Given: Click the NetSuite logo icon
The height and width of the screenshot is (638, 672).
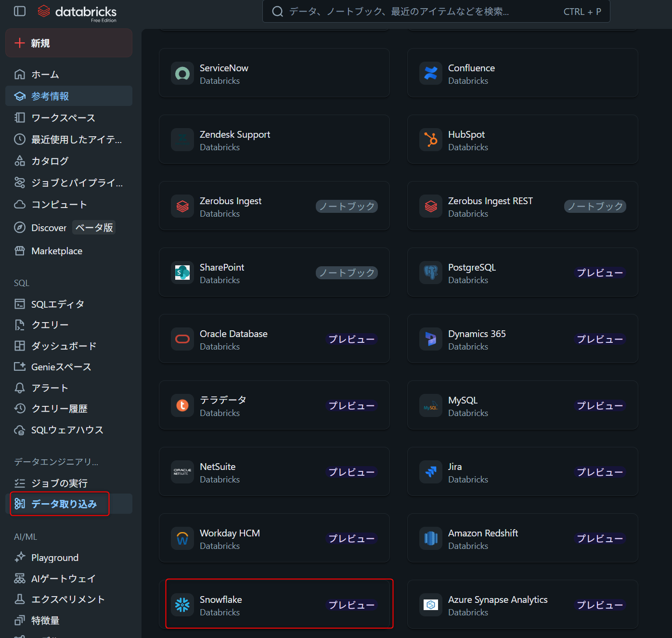Looking at the screenshot, I should click(182, 472).
